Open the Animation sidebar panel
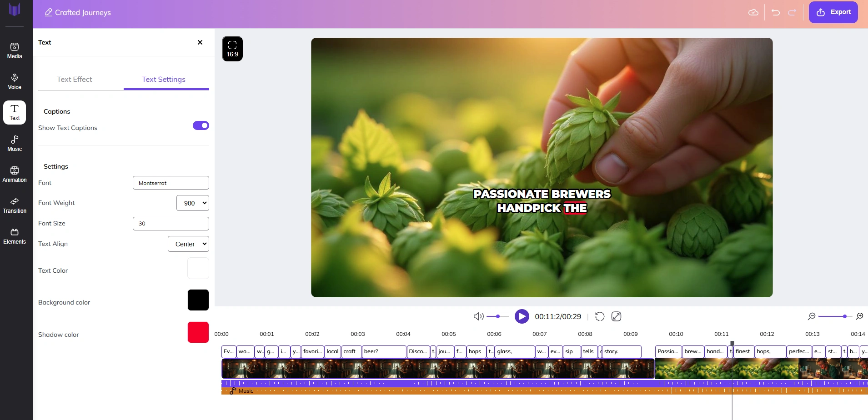The height and width of the screenshot is (420, 868). point(15,174)
